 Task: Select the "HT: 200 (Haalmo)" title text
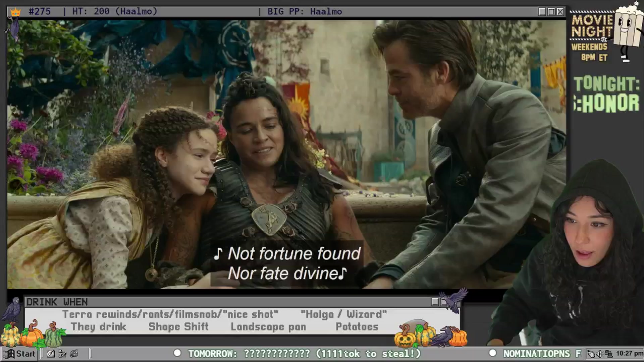click(x=115, y=11)
